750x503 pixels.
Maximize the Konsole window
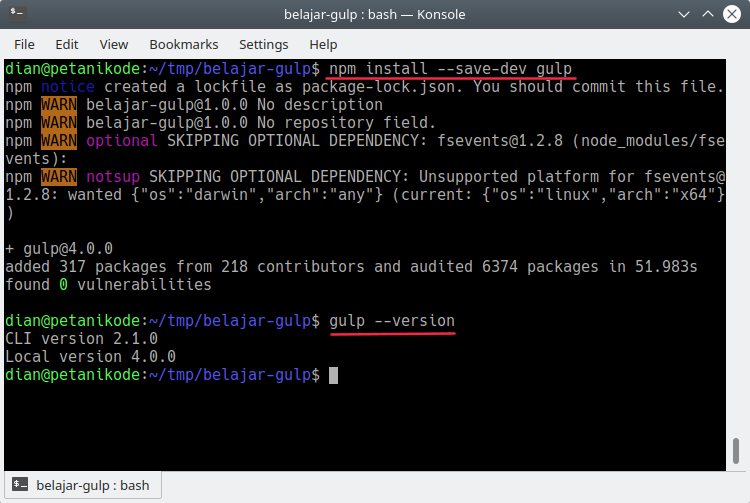[708, 14]
